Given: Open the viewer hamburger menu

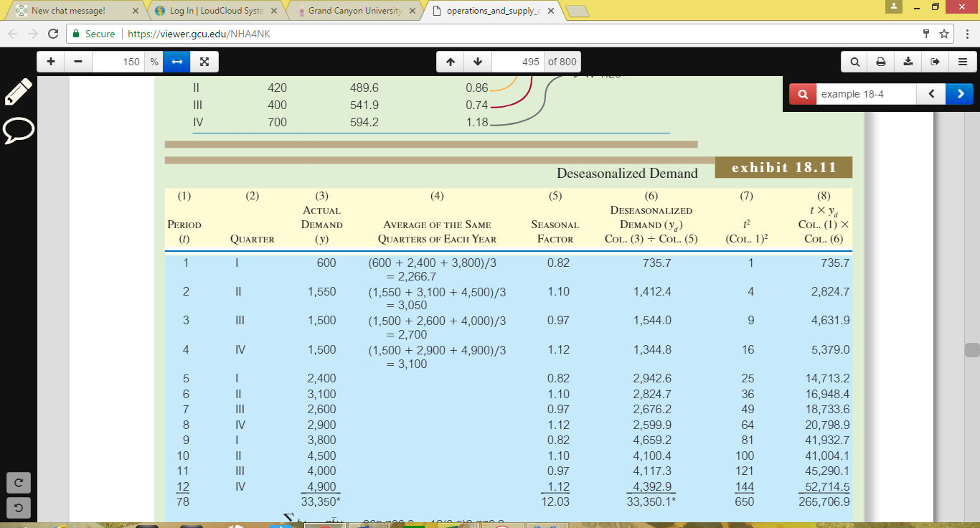Looking at the screenshot, I should point(963,62).
